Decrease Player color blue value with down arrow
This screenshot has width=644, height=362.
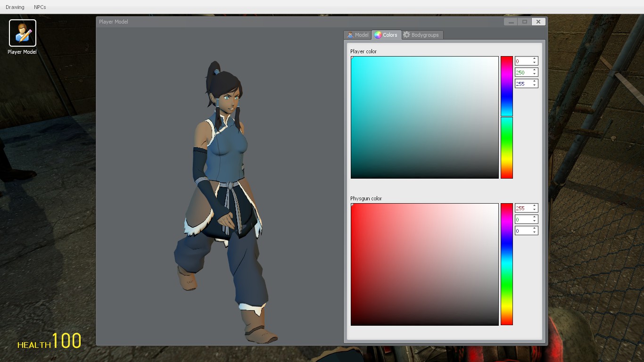coord(535,85)
